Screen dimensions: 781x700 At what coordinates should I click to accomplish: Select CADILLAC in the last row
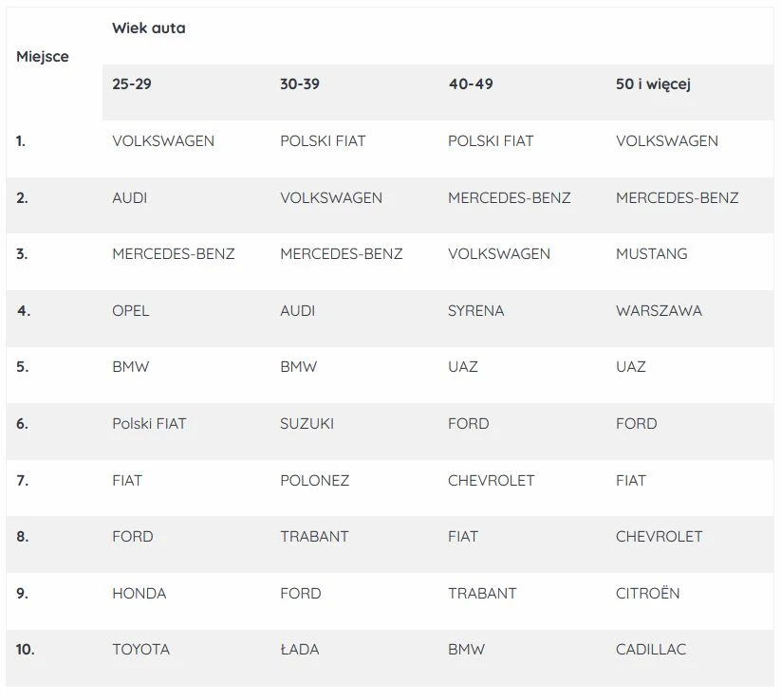tap(650, 649)
